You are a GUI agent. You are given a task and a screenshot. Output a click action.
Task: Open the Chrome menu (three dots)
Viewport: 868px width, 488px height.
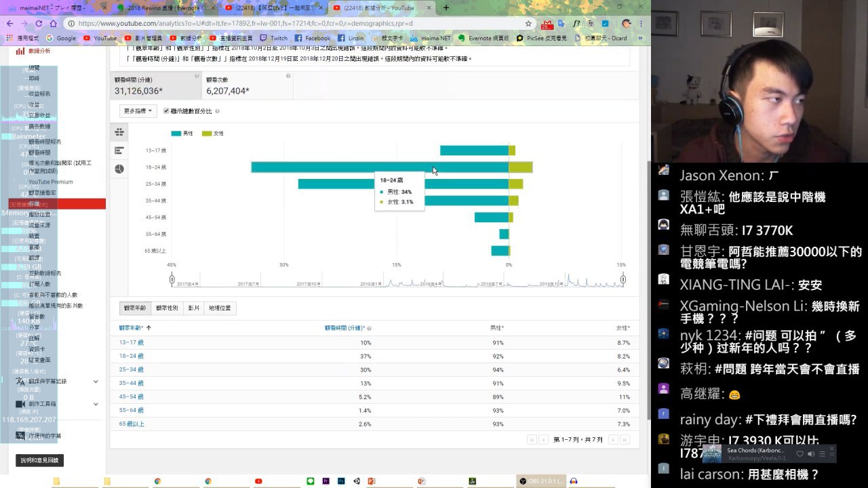coord(642,23)
